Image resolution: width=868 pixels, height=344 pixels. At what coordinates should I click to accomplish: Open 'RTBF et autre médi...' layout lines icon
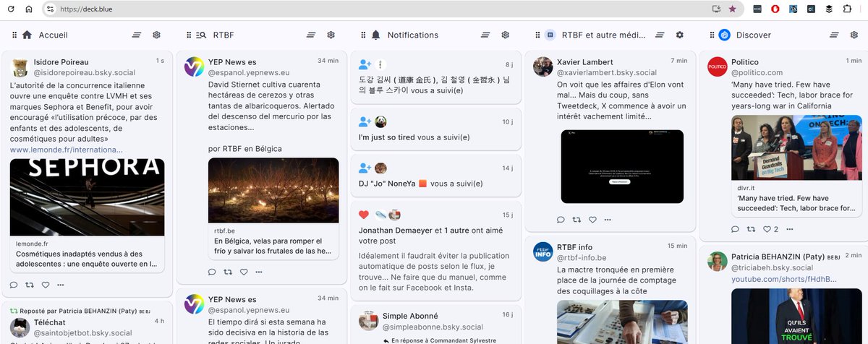click(660, 35)
